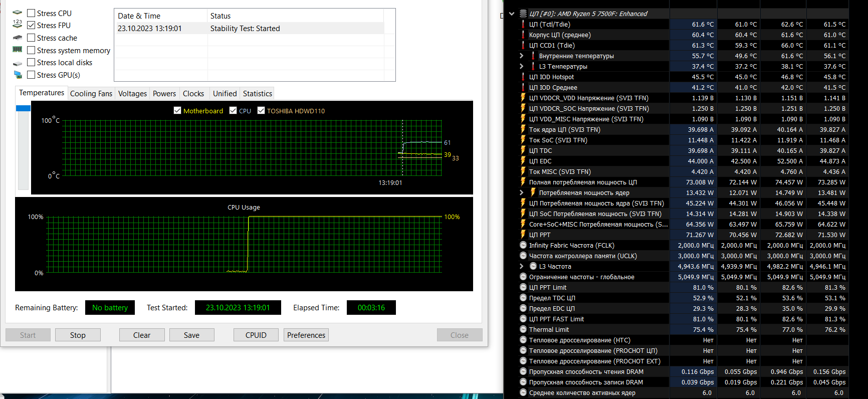Image resolution: width=868 pixels, height=399 pixels.
Task: Click thermometer icon of ЦП IOD Hotspot
Action: pos(523,77)
